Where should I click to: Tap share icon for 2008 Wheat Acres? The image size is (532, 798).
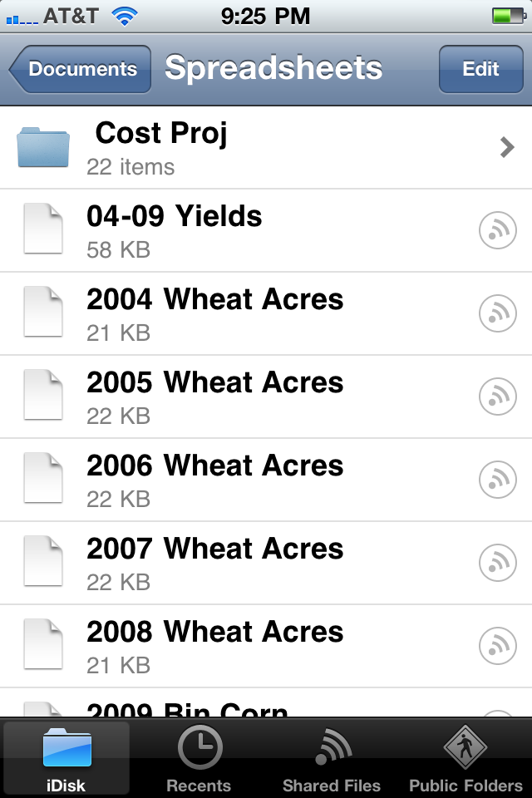pyautogui.click(x=498, y=646)
